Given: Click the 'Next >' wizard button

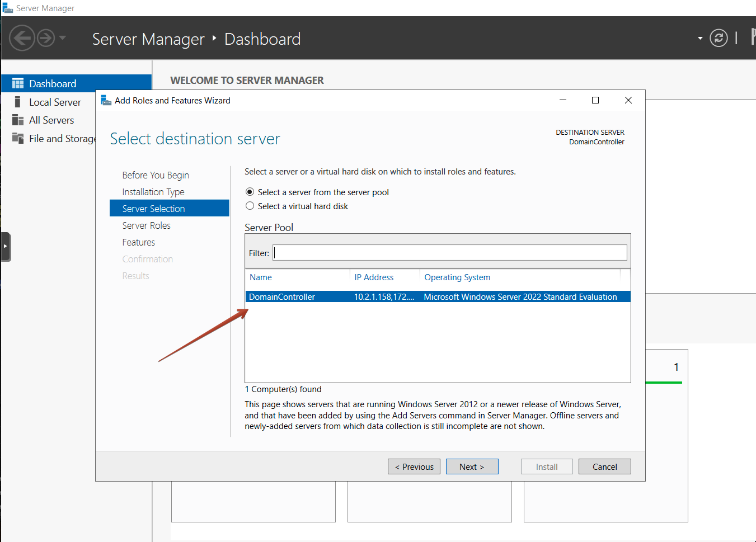Looking at the screenshot, I should 472,466.
